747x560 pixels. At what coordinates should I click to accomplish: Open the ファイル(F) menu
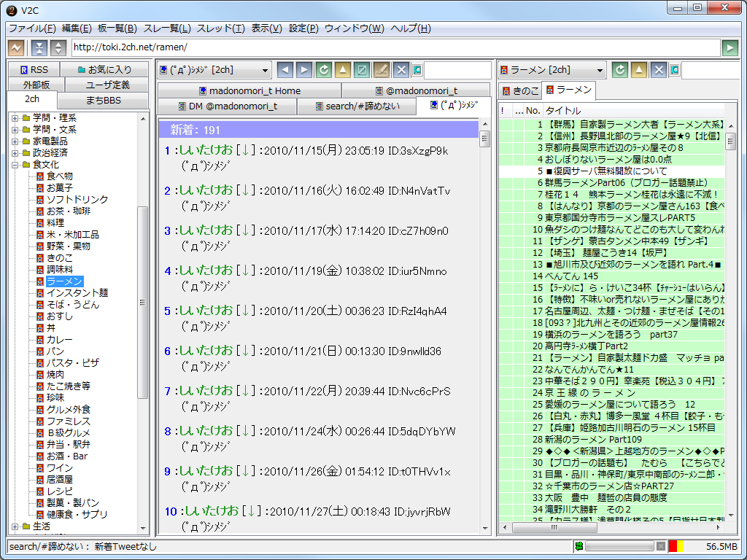pos(32,28)
